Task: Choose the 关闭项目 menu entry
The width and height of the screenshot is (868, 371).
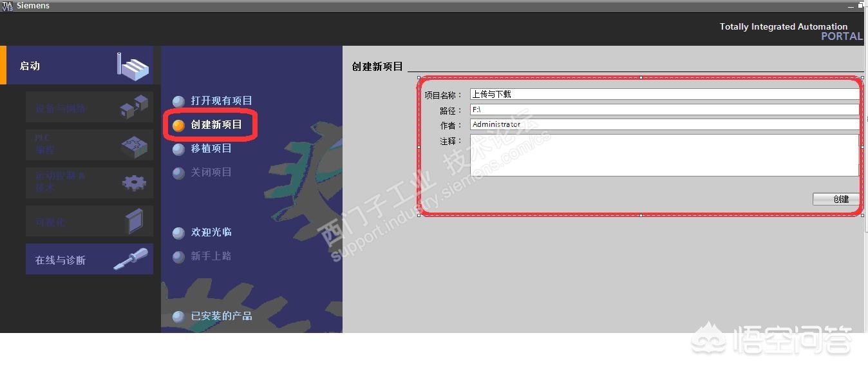Action: point(178,172)
